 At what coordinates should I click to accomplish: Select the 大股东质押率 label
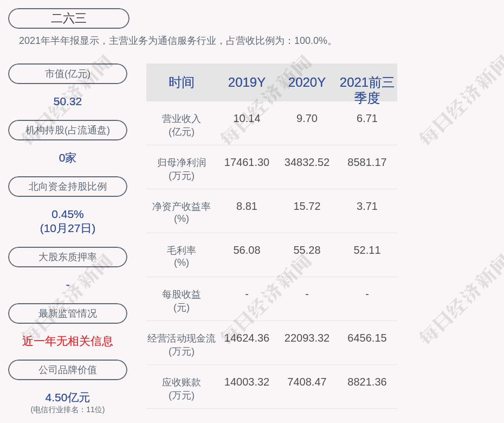[x=67, y=257]
